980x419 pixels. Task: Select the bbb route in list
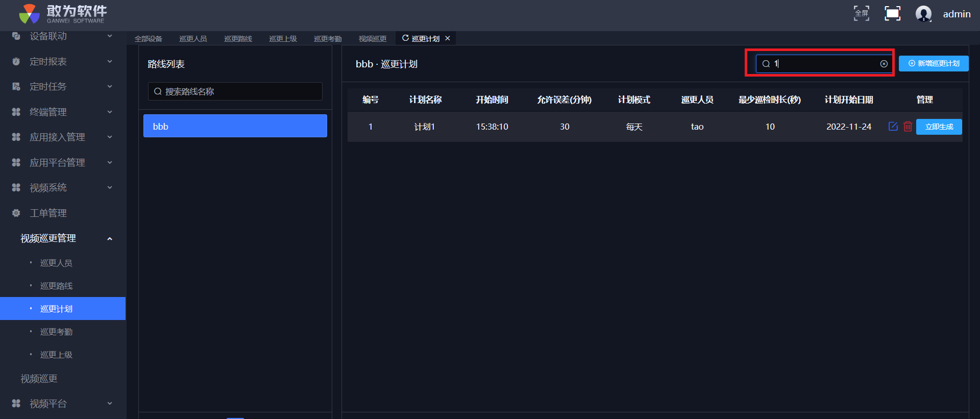(x=235, y=126)
